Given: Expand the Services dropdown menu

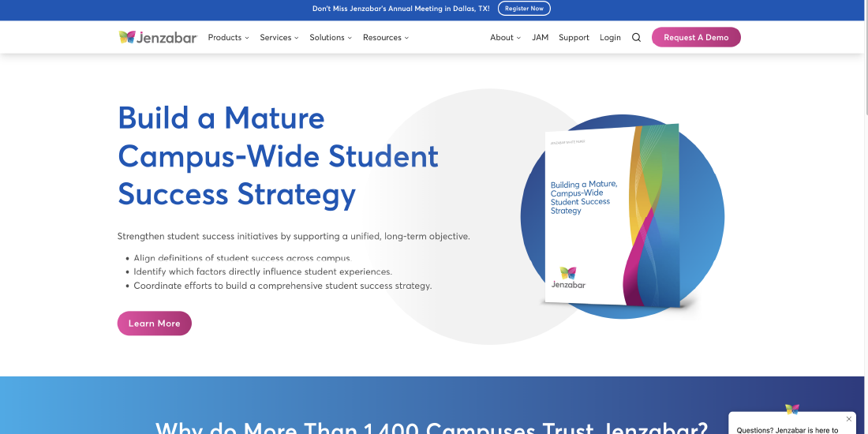Looking at the screenshot, I should [279, 37].
